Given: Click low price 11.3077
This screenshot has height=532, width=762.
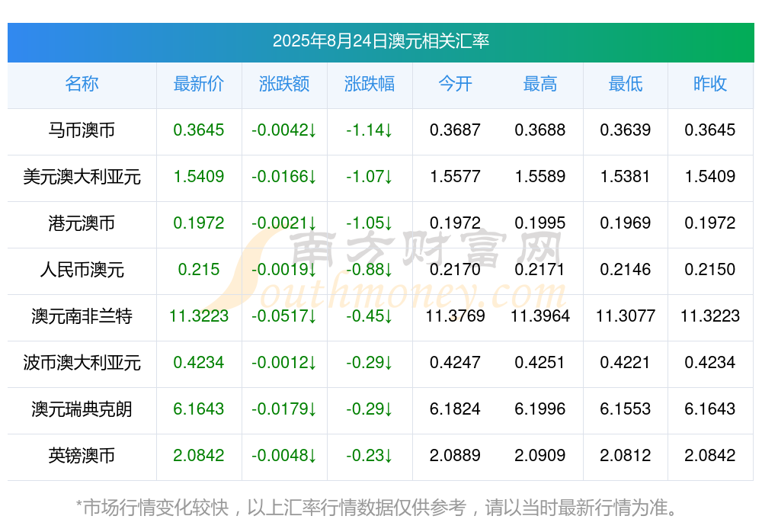Looking at the screenshot, I should 626,316.
